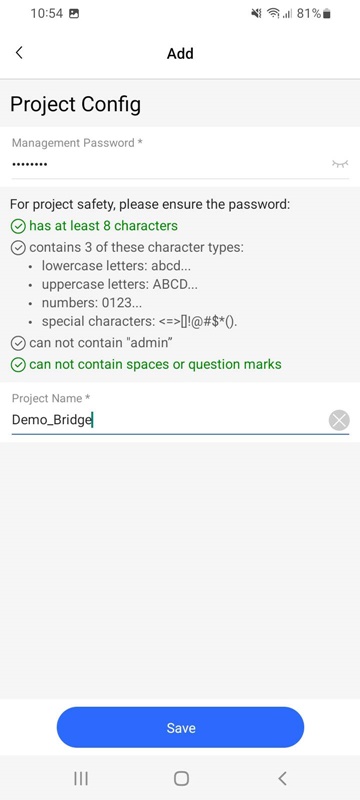This screenshot has height=800, width=360.
Task: Tap the Project Config heading
Action: 75,104
